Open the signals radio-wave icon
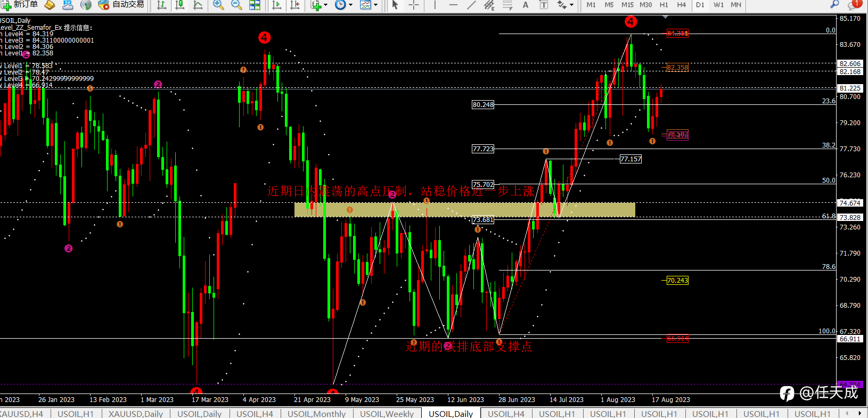This screenshot has width=868, height=418. [86, 5]
